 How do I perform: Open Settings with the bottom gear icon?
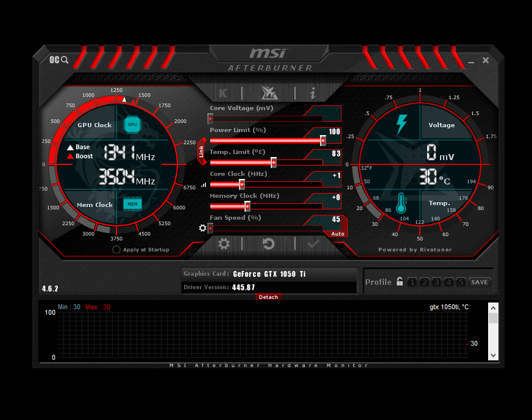point(224,243)
